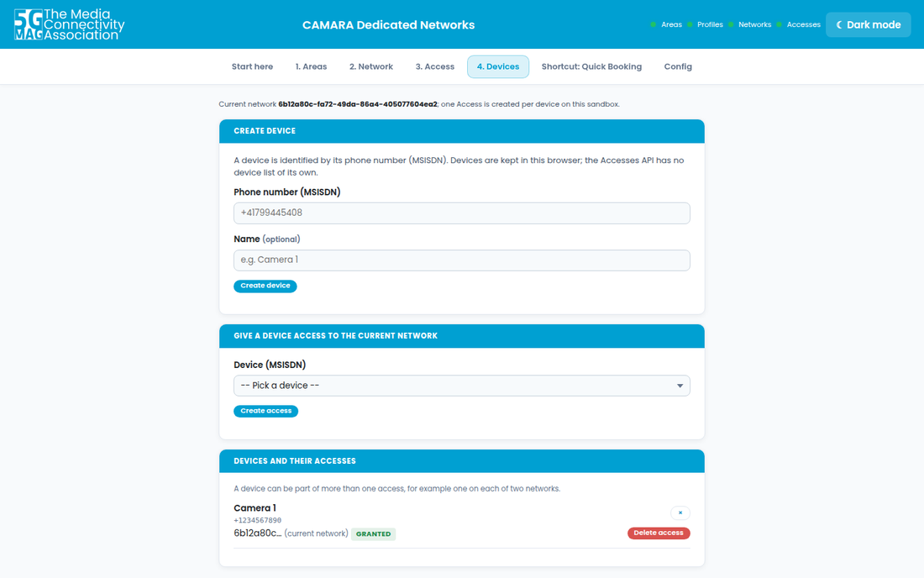Click the GRANTED status badge
The height and width of the screenshot is (578, 924).
(374, 533)
